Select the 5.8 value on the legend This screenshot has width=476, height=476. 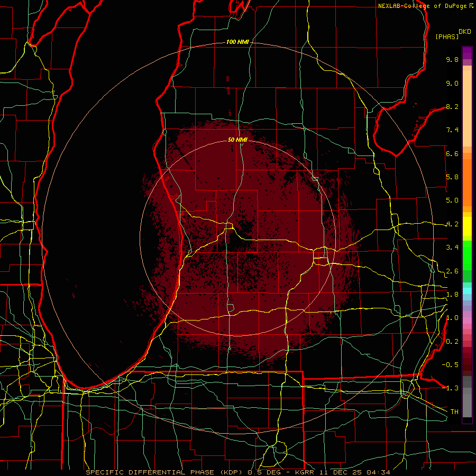(452, 177)
